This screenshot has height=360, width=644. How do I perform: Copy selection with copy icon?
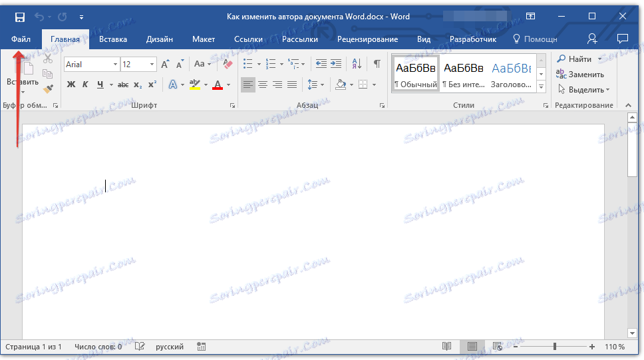[x=48, y=74]
